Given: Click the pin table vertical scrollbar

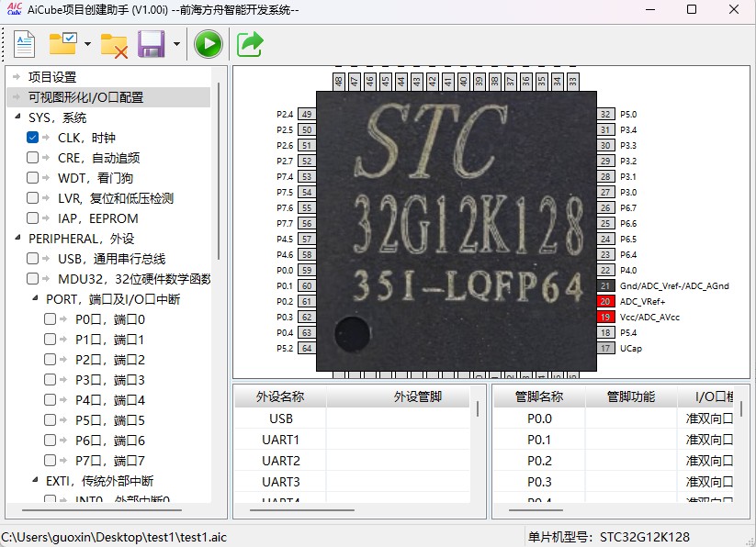Looking at the screenshot, I should pos(741,408).
